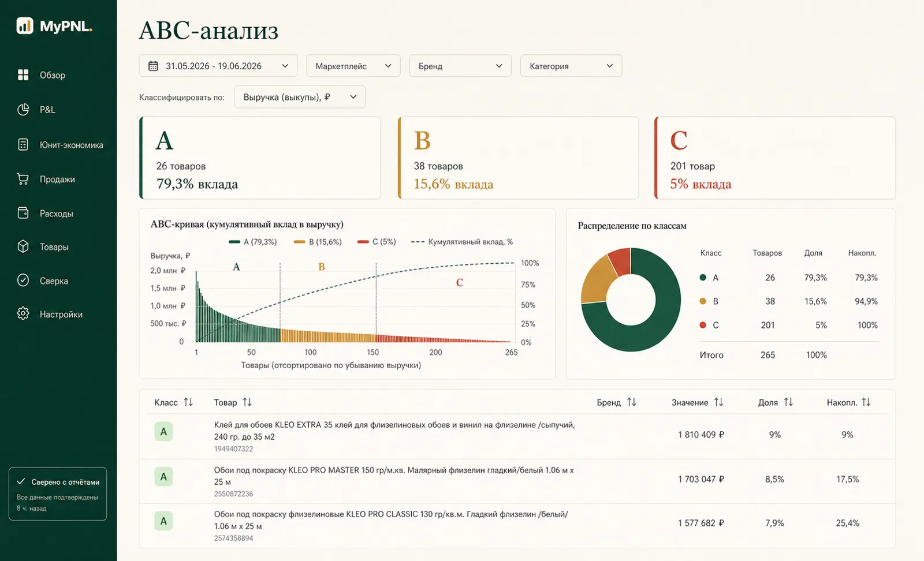924x561 pixels.
Task: Open the date range dropdown 31.05.2026 - 19.06.2026
Action: (x=218, y=66)
